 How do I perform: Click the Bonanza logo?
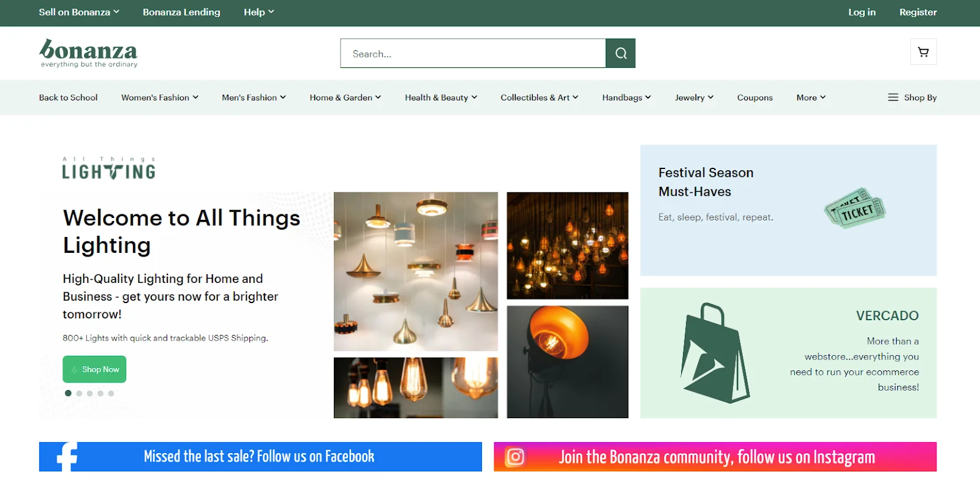click(x=88, y=53)
